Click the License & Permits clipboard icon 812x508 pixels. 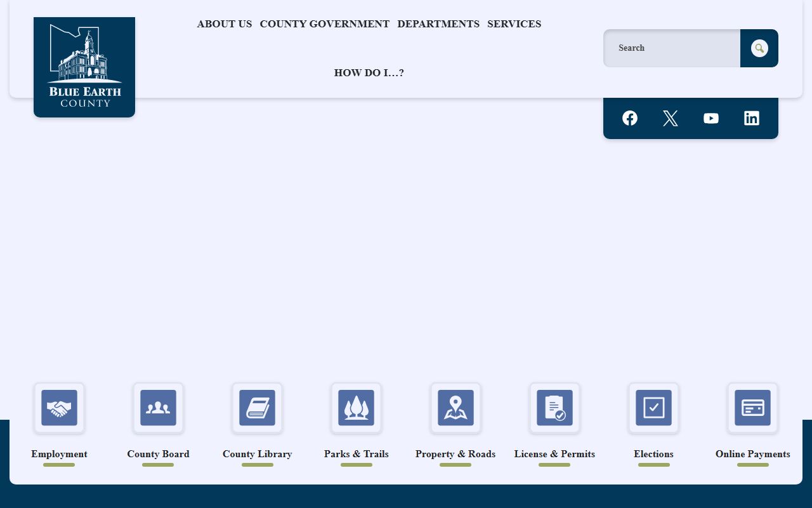[x=554, y=408]
